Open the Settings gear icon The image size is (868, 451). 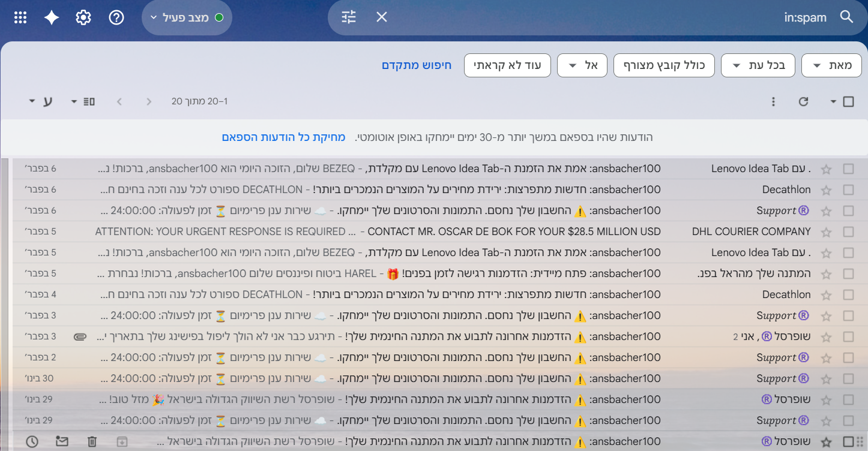83,17
